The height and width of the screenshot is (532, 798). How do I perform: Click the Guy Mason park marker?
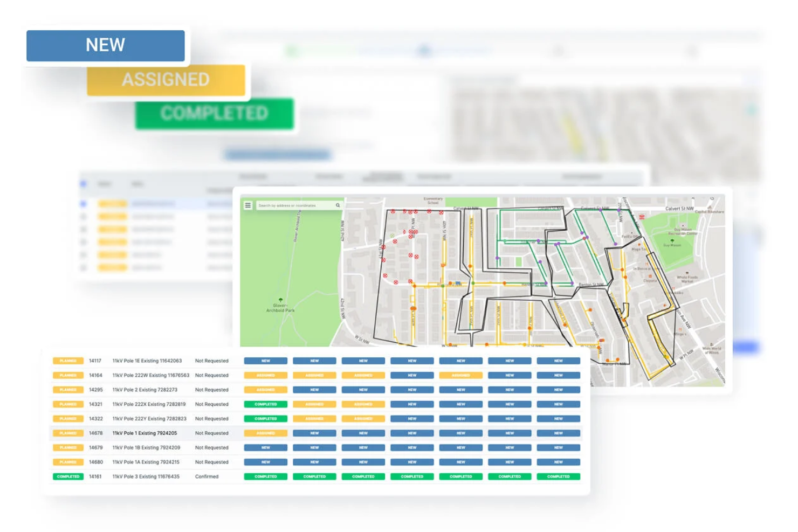[x=672, y=240]
